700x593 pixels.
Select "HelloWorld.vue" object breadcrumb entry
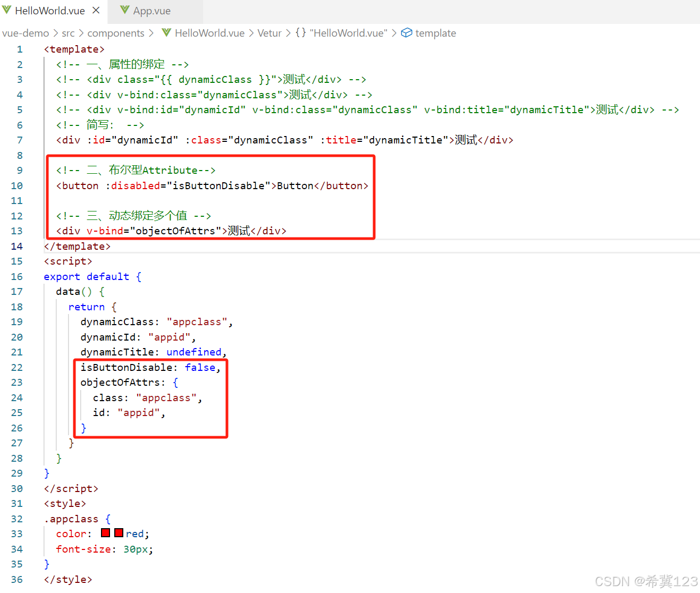(349, 33)
